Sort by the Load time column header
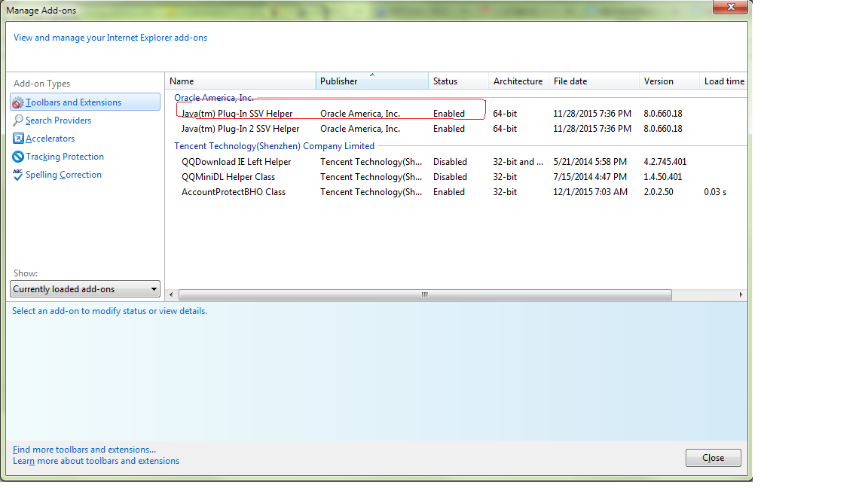The height and width of the screenshot is (488, 868). [723, 81]
